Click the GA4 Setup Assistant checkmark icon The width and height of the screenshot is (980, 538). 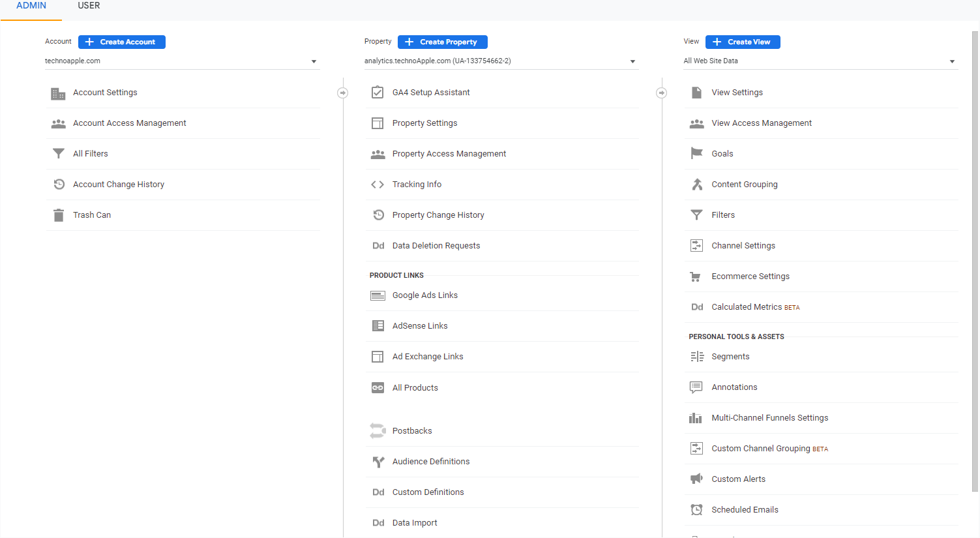point(378,93)
